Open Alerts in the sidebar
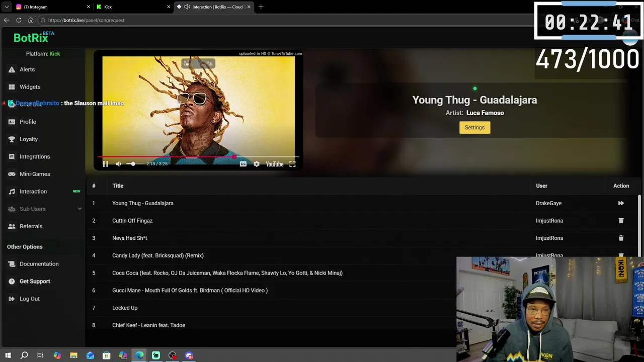The image size is (644, 362). click(x=27, y=69)
